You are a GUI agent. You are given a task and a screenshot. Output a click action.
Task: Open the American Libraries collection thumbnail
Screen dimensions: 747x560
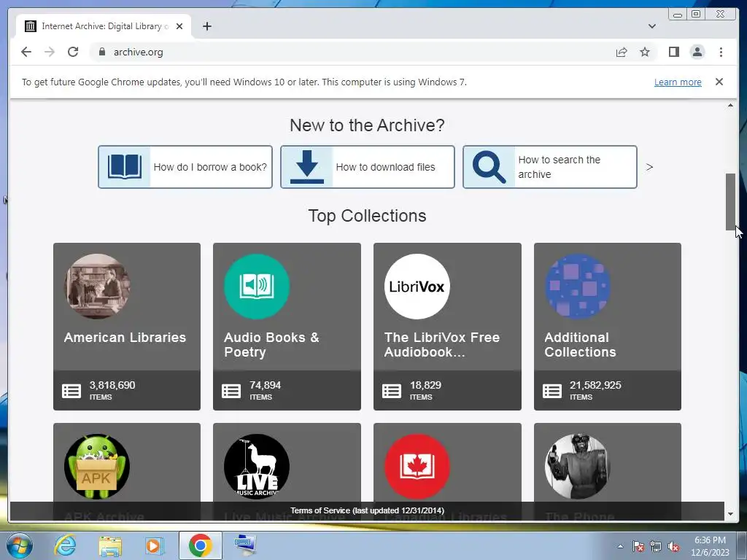coord(97,286)
